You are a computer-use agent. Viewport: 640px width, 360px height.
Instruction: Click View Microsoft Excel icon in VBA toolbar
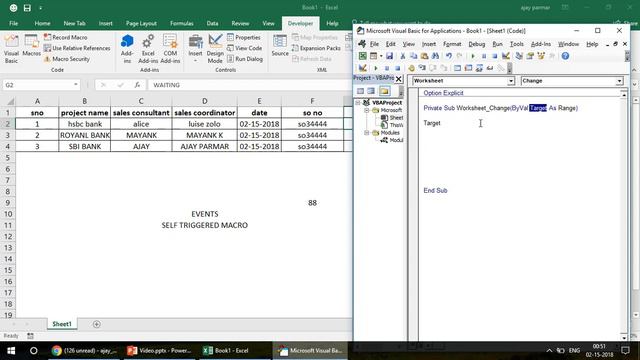pyautogui.click(x=362, y=56)
